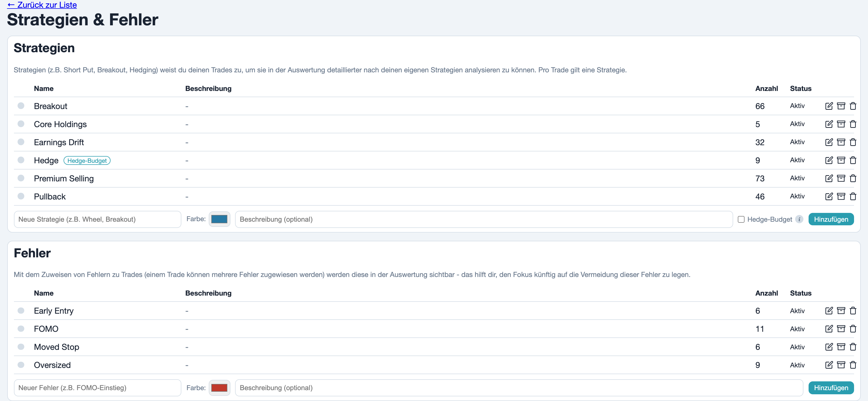Delete the FOMO error

(x=853, y=329)
